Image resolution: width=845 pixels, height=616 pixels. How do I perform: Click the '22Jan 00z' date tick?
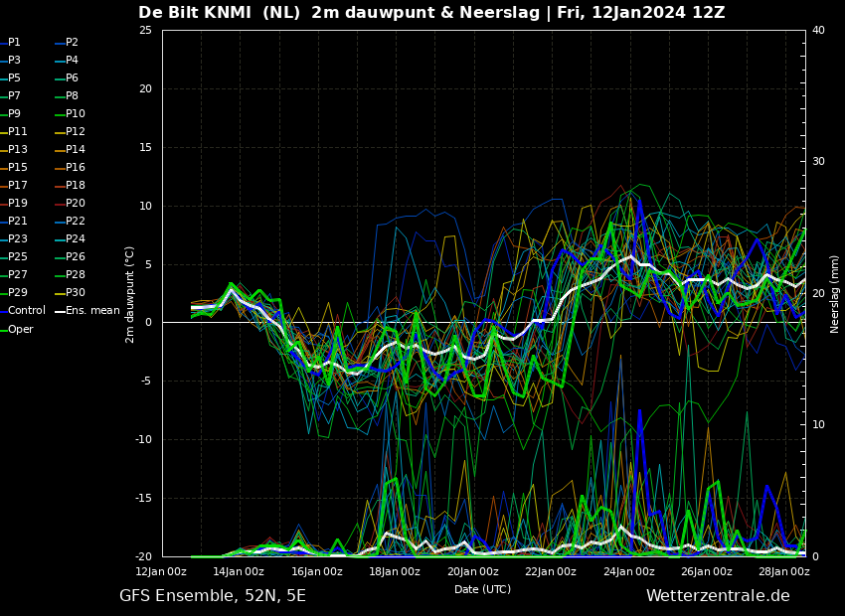point(550,572)
